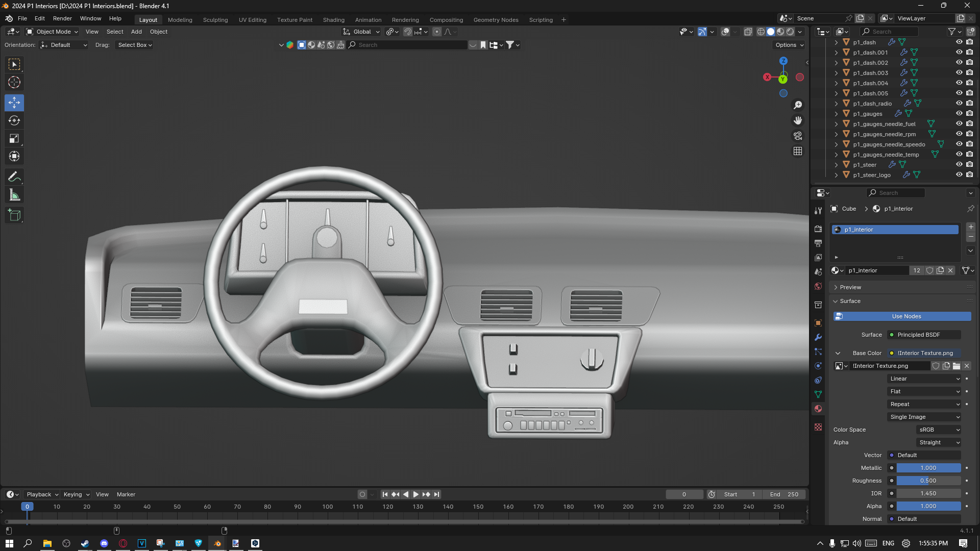Screen dimensions: 980x551
Task: Open the World properties tab
Action: pyautogui.click(x=818, y=286)
